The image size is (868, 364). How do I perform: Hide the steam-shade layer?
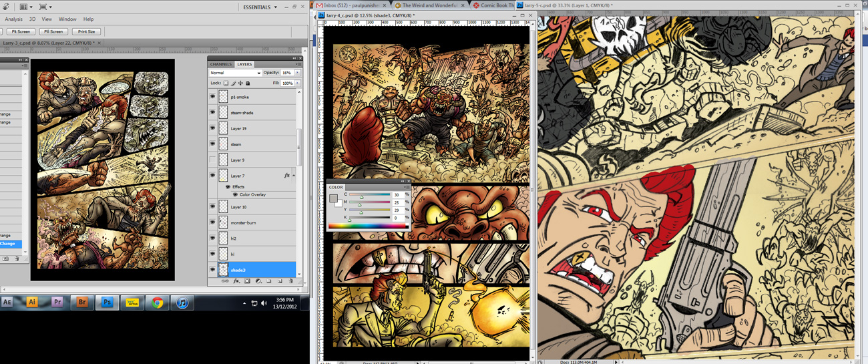212,113
